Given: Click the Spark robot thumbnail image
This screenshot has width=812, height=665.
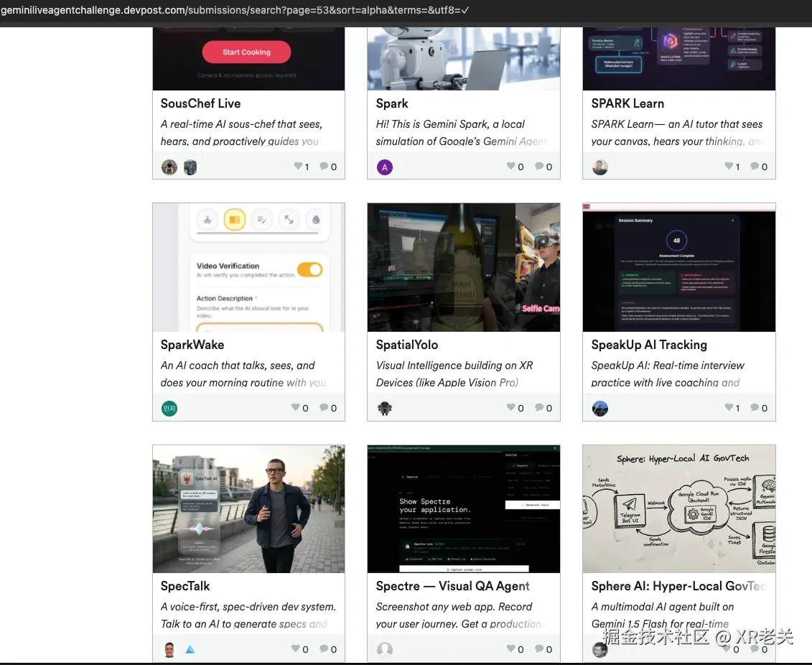Looking at the screenshot, I should (x=464, y=58).
